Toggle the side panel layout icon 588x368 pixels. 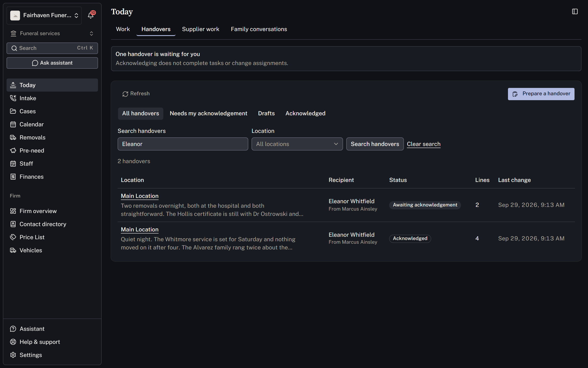(575, 11)
